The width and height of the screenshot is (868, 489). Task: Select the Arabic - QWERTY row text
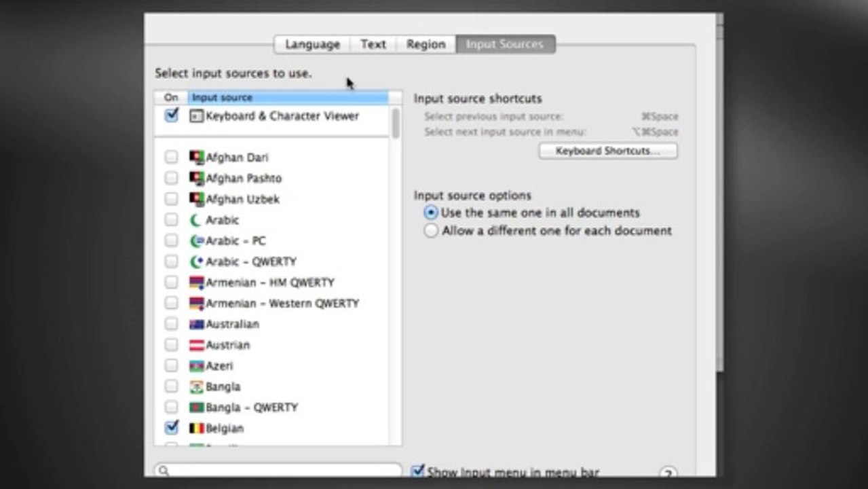[251, 261]
